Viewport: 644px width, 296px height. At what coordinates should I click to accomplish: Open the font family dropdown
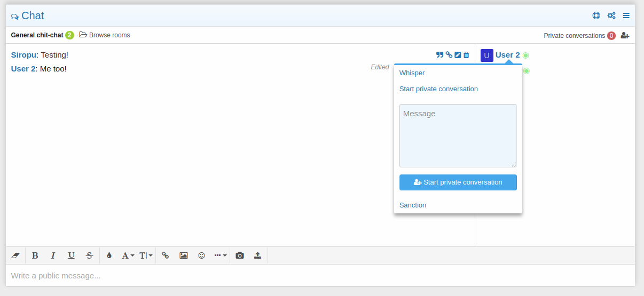pos(128,255)
